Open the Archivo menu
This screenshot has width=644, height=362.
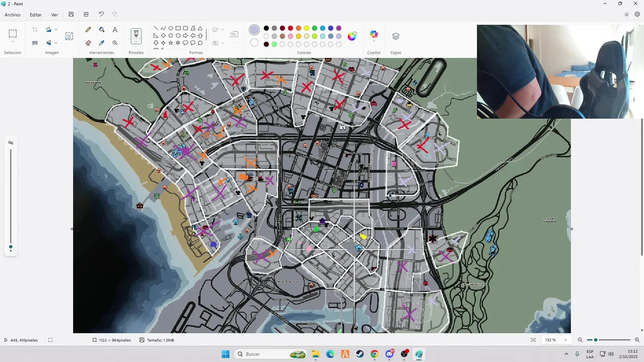pos(13,15)
